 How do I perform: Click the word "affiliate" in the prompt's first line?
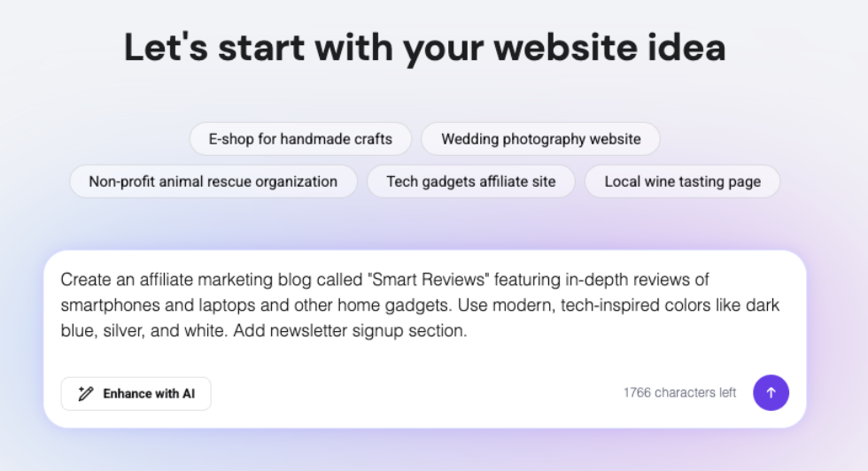[167, 280]
